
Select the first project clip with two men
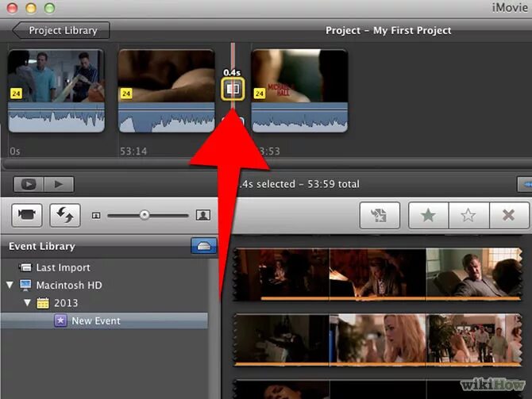(56, 76)
